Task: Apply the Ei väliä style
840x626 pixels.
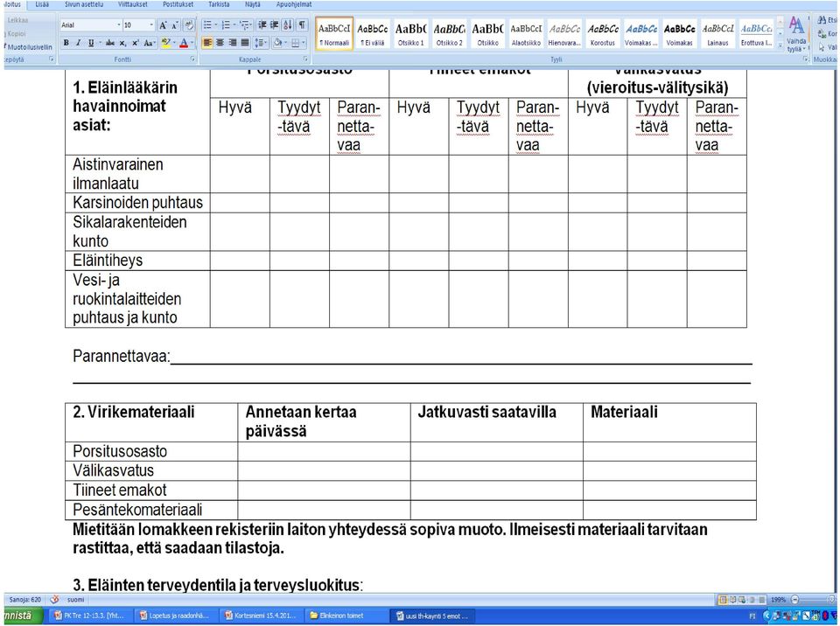Action: pyautogui.click(x=373, y=34)
